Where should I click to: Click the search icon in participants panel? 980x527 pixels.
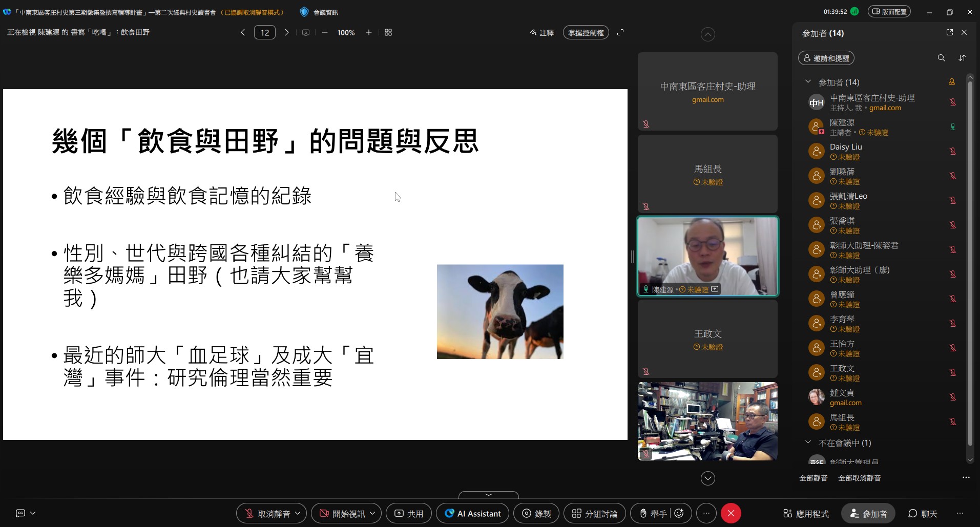(x=941, y=58)
